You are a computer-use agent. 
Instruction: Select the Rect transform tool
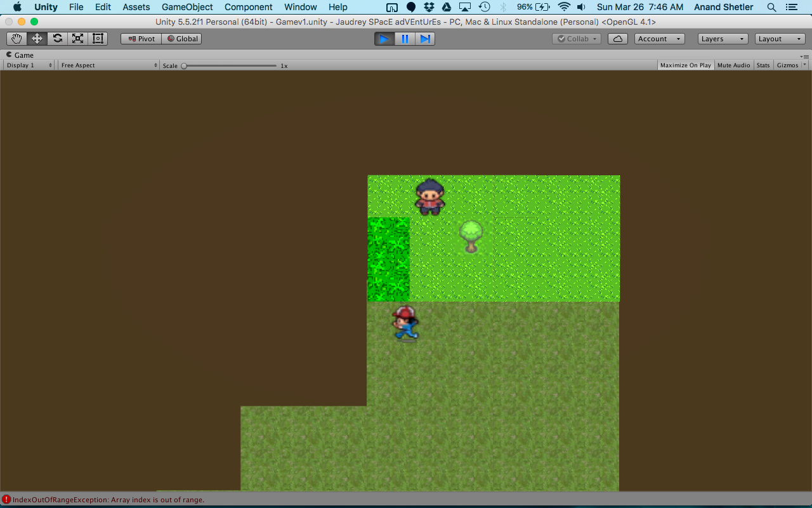point(98,39)
